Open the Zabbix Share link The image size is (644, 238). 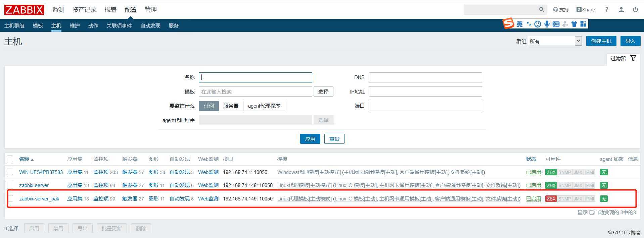coord(586,10)
